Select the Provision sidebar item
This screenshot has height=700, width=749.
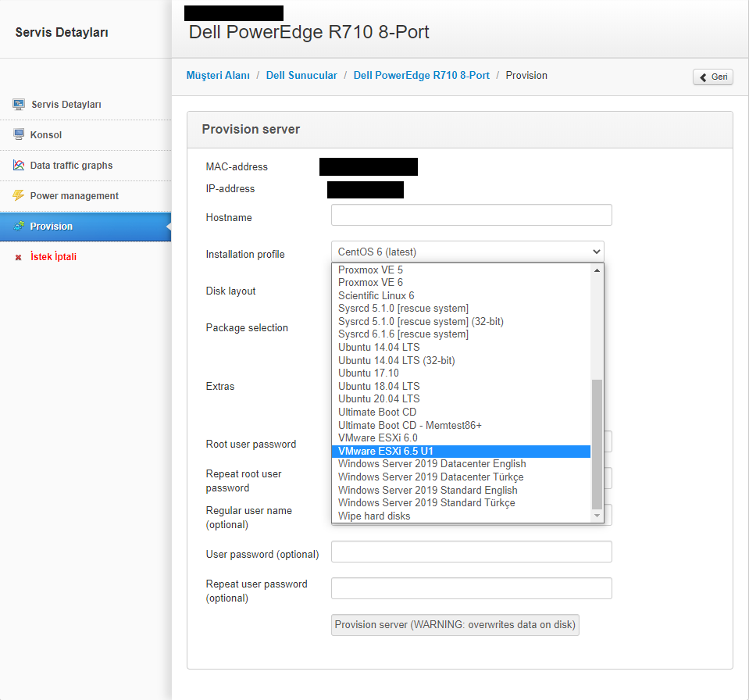(x=85, y=227)
